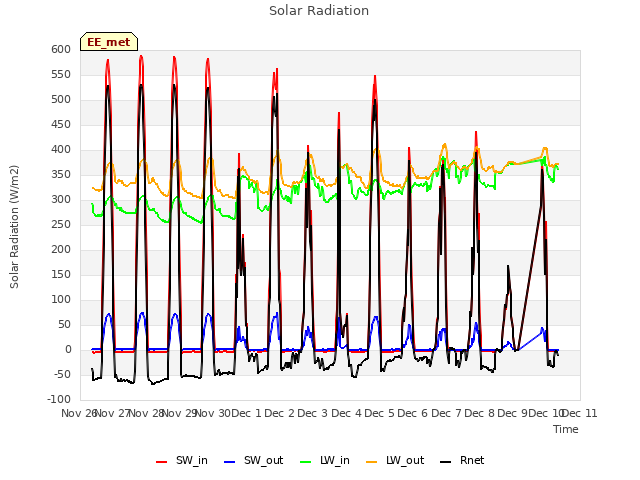This screenshot has width=640, height=480.
Task: Click the -50 y-axis tick label
Action: click(x=61, y=374)
